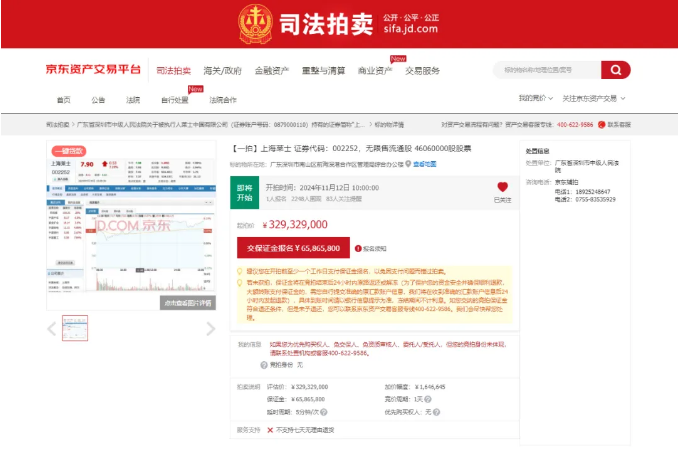Click the bid increment ¥1,646,645 value
The image size is (679, 453).
tap(430, 387)
